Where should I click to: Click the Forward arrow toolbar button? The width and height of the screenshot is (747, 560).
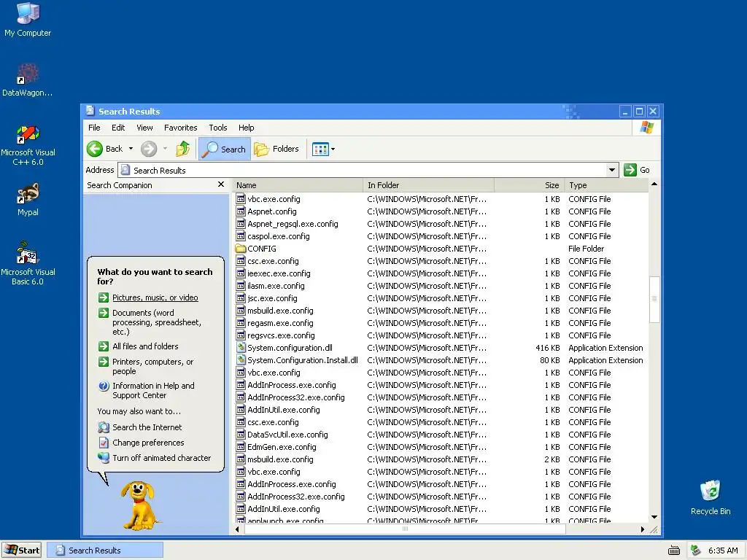149,149
